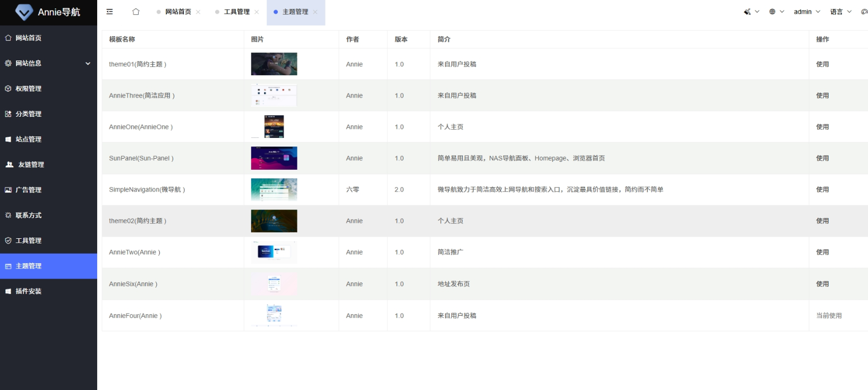868x390 pixels.
Task: Open the AnnieTwo preview thumbnail
Action: [x=274, y=252]
